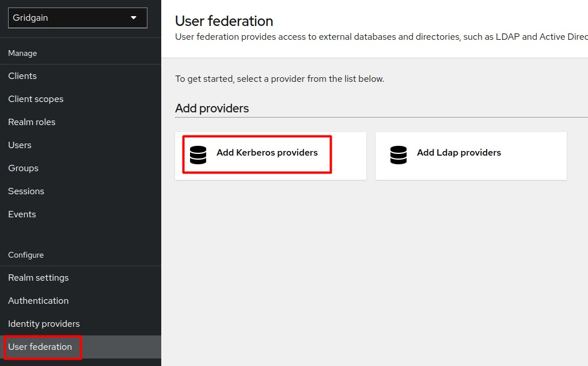588x366 pixels.
Task: Select User federation in sidebar
Action: 81,347
